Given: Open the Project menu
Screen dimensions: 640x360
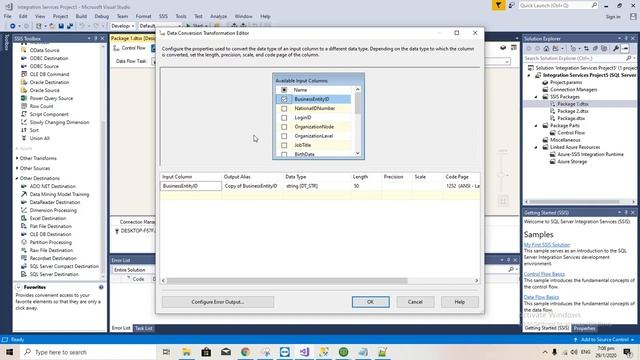Looking at the screenshot, I should click(x=60, y=16).
